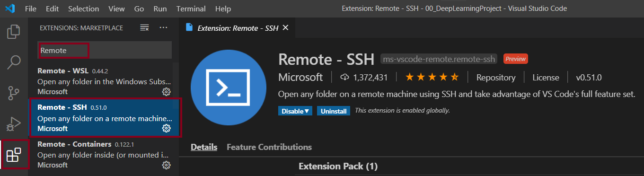
Task: Open the Run menu
Action: 160,9
